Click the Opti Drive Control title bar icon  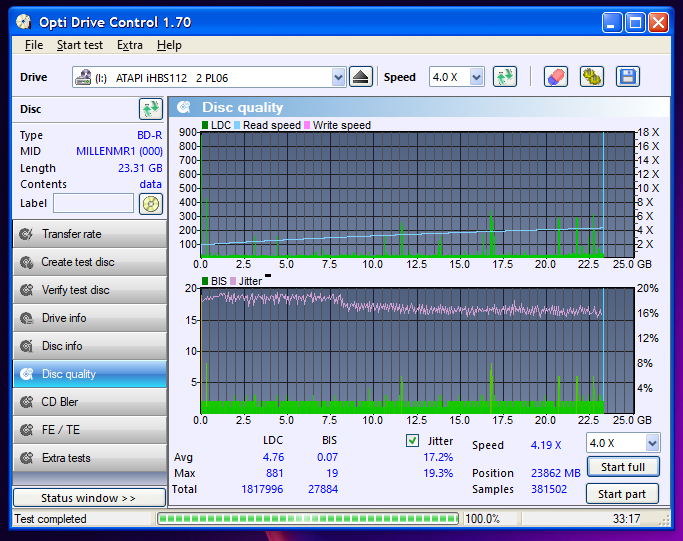(x=24, y=22)
